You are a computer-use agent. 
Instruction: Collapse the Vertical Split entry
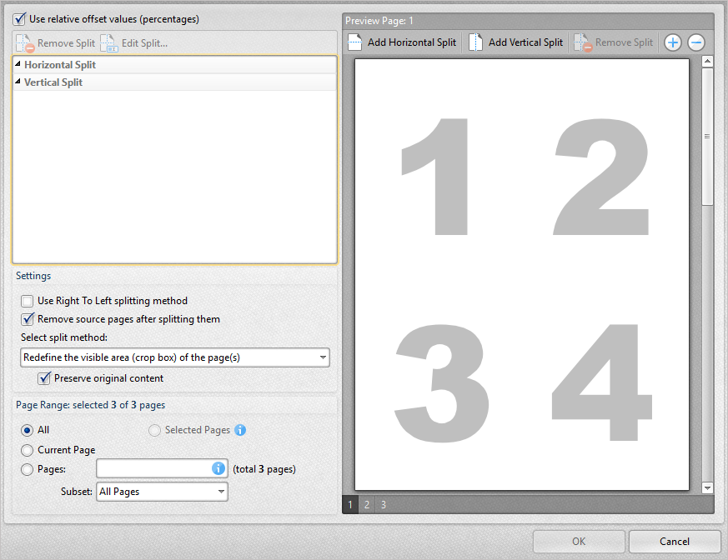pyautogui.click(x=18, y=82)
